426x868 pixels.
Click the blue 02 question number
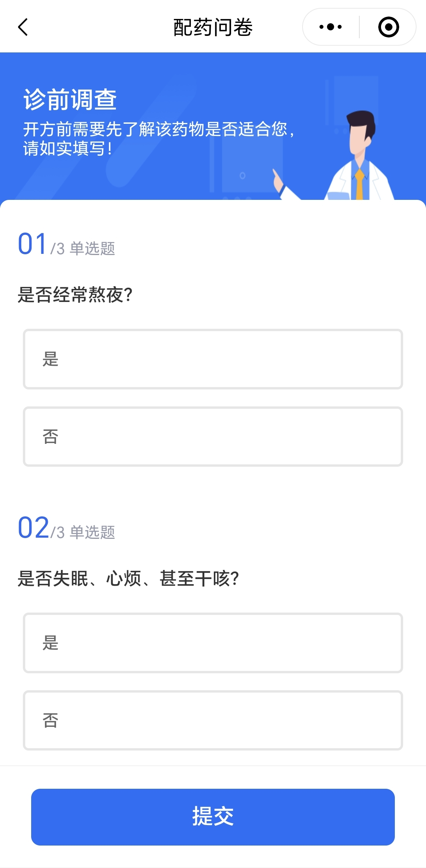point(33,528)
